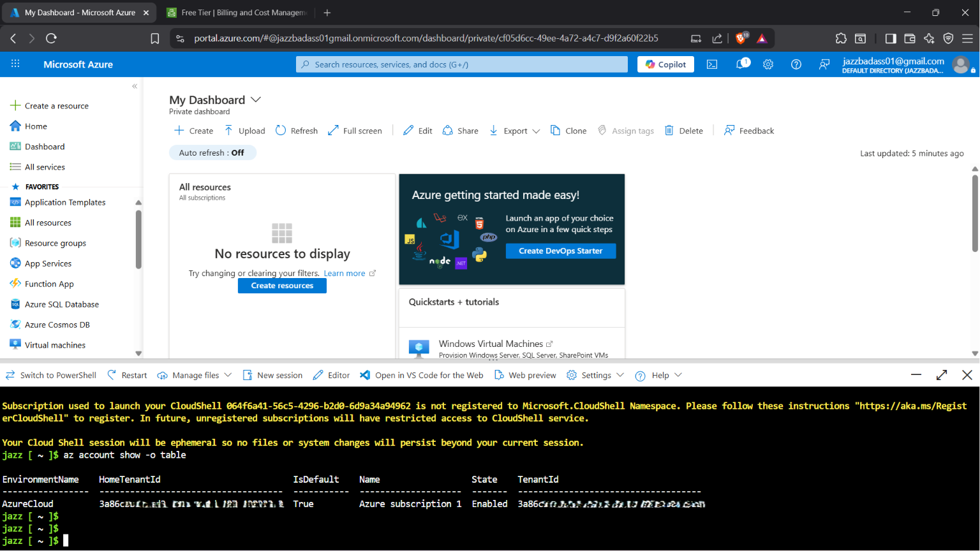Screen dimensions: 980x551
Task: Reload the page with the browser reload button
Action: 52,38
